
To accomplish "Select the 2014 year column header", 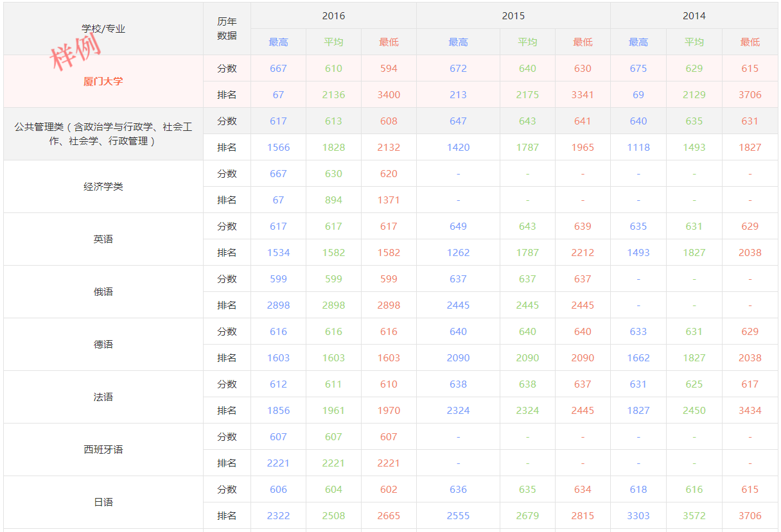I will 694,15.
